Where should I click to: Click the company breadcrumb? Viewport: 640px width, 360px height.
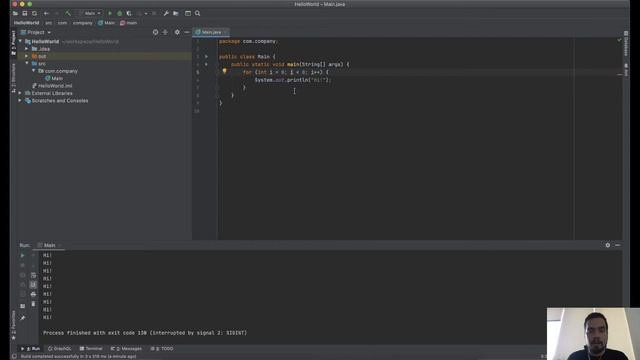[83, 23]
